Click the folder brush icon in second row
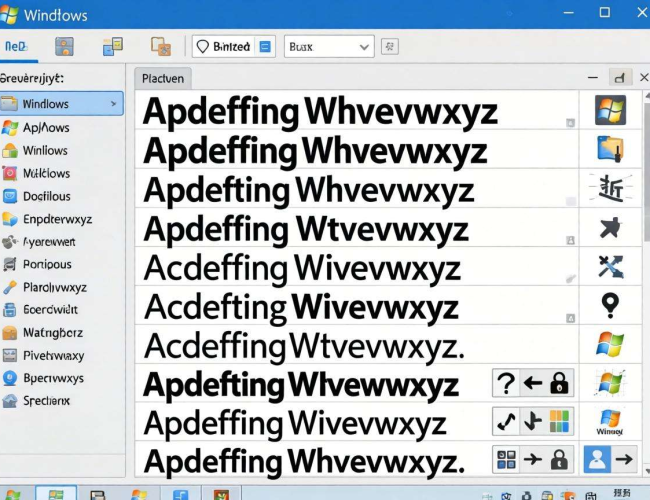This screenshot has height=500, width=650. 610,148
